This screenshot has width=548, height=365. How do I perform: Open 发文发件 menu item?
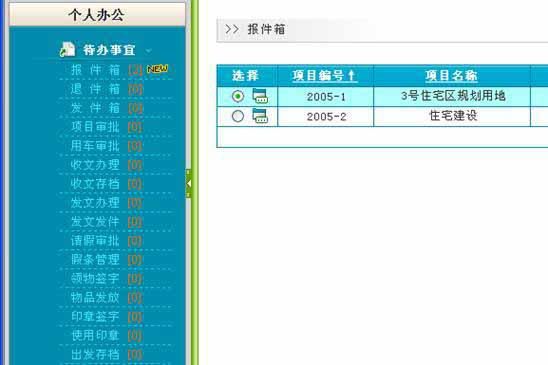point(95,222)
